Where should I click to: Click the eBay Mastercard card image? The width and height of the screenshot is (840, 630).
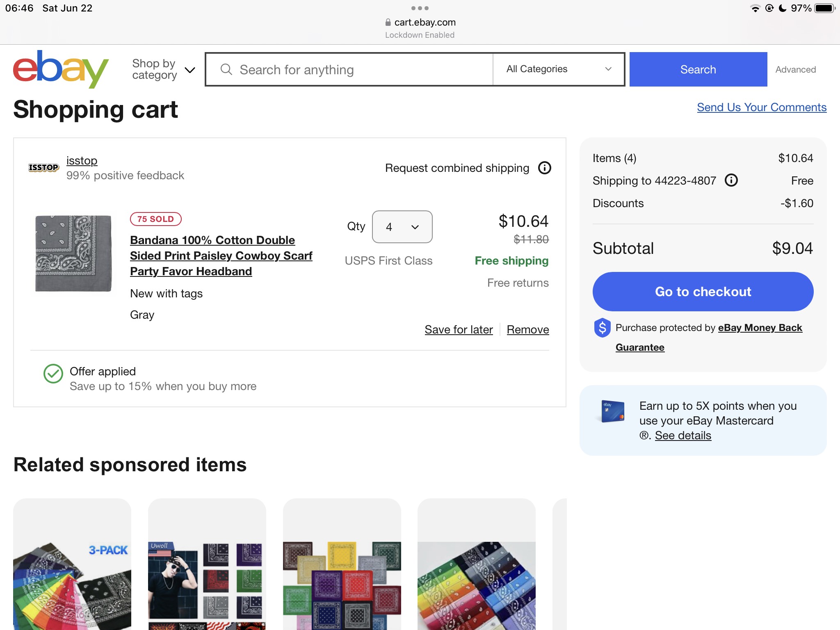point(613,411)
